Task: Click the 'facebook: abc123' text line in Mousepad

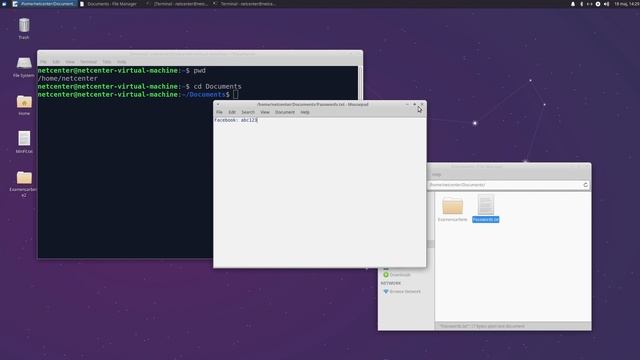Action: 236,120
